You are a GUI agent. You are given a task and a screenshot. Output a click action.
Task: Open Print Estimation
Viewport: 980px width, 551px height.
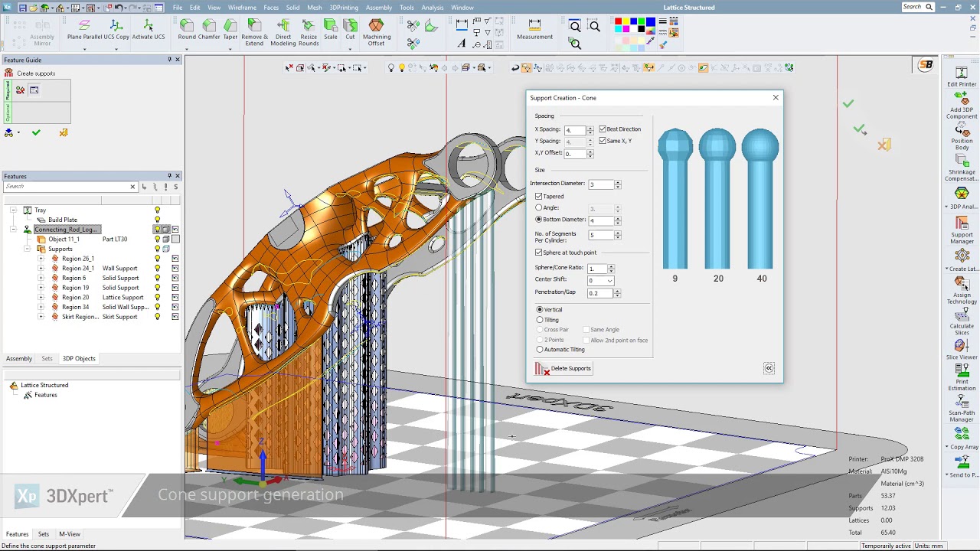click(x=962, y=378)
